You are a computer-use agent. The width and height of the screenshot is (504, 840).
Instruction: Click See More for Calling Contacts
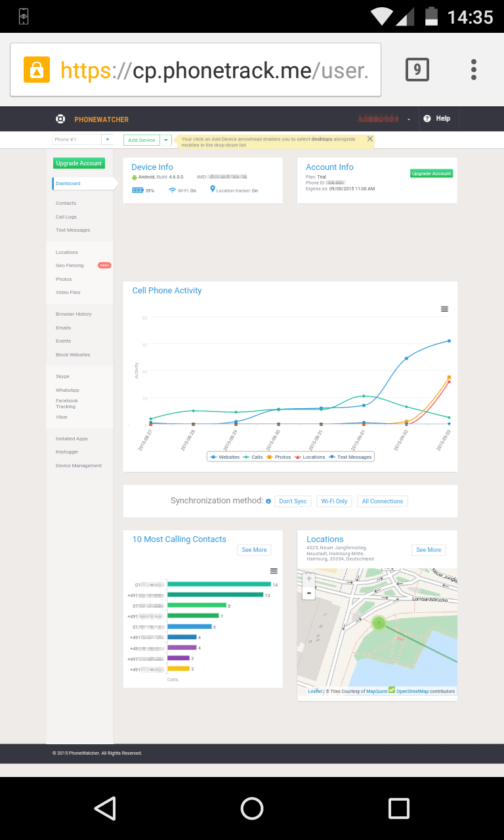click(254, 550)
